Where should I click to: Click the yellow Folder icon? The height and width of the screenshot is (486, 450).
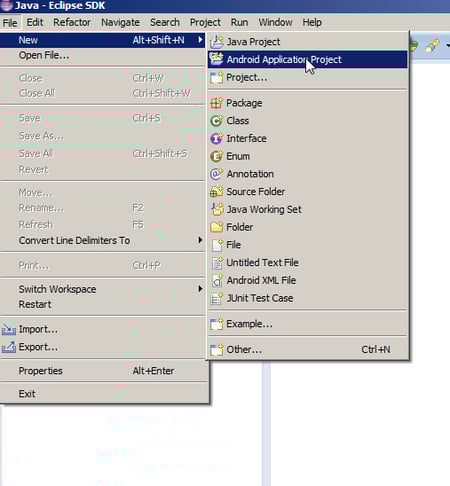click(217, 227)
